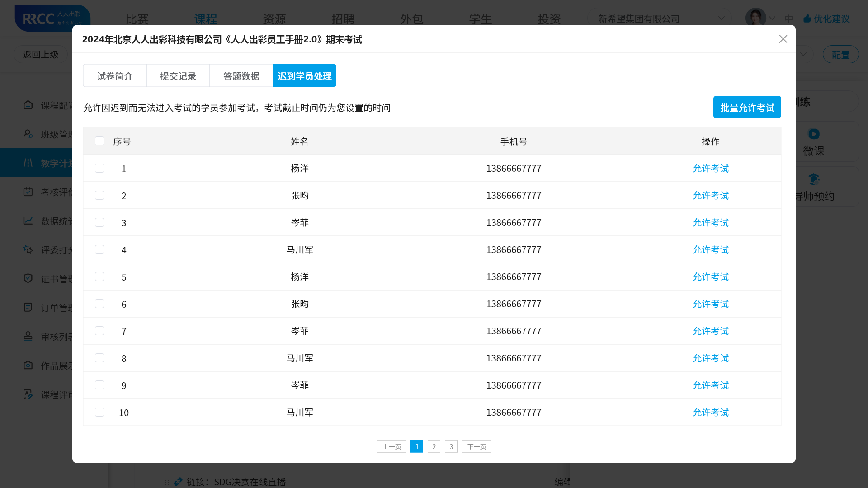Screen dimensions: 868x488
Task: Open the 资源 top menu
Action: [x=274, y=19]
